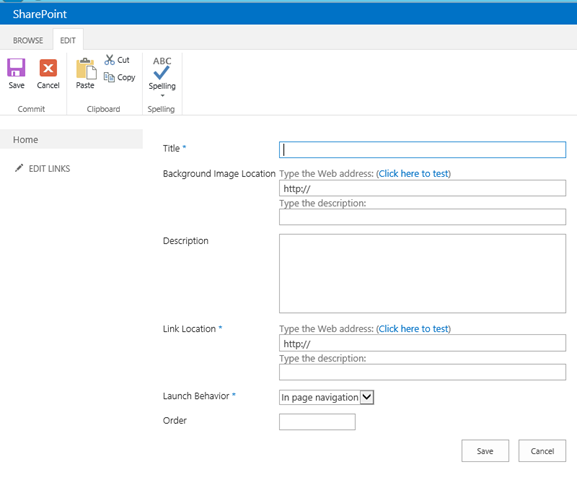Focus the Order input box

coord(317,422)
